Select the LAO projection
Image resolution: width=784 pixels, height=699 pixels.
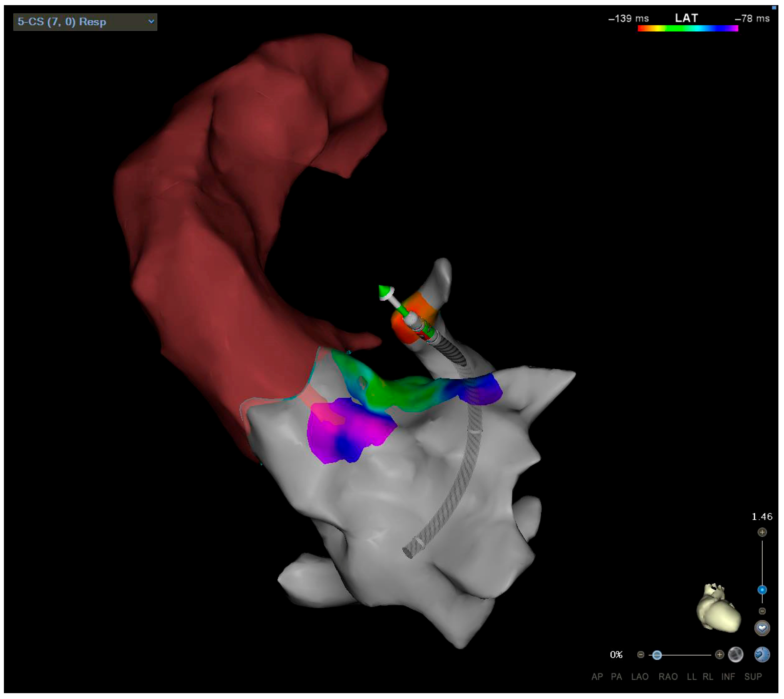[640, 677]
